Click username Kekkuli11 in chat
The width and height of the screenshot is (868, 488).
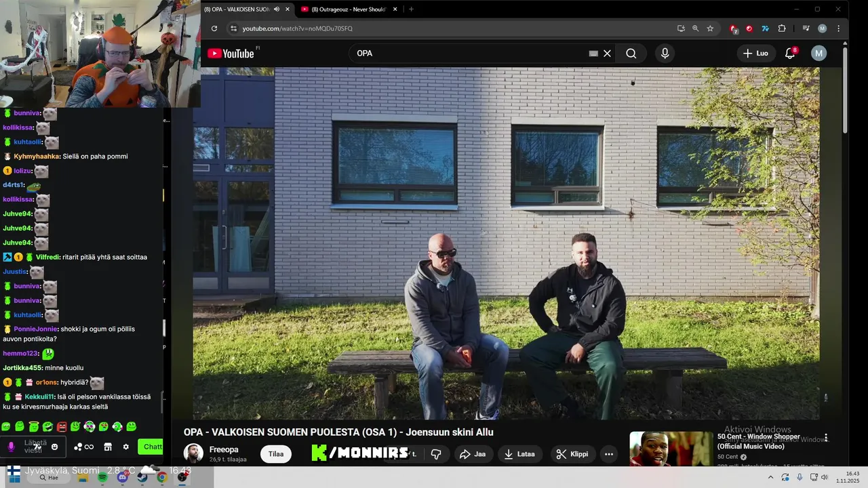(x=39, y=397)
